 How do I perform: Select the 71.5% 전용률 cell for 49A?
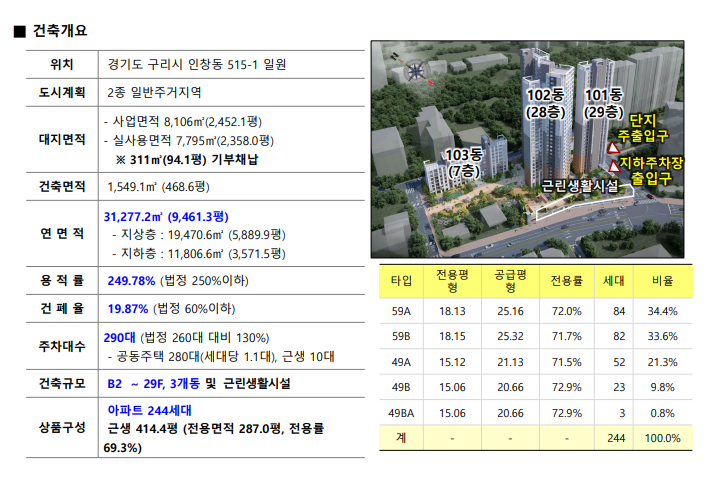click(x=566, y=362)
